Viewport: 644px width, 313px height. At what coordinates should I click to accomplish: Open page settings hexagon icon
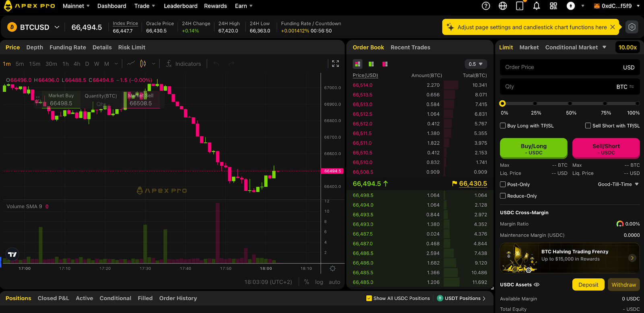pos(632,27)
